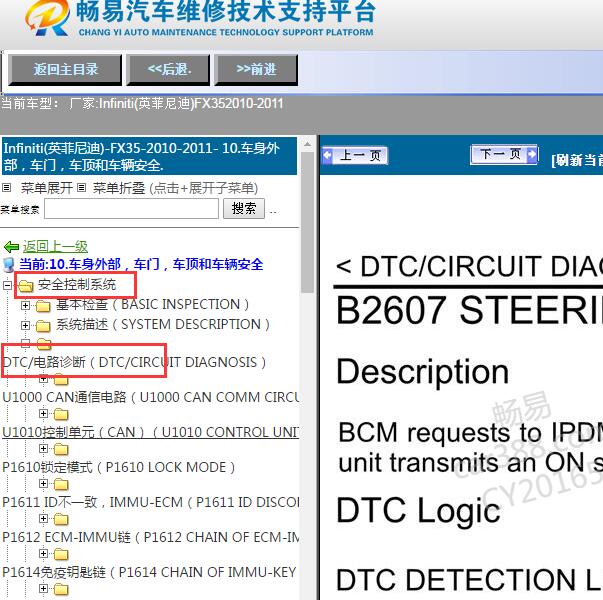Viewport: 603px width, 600px height.
Task: Click the folder icon above P1610锁定模式
Action: [x=61, y=450]
